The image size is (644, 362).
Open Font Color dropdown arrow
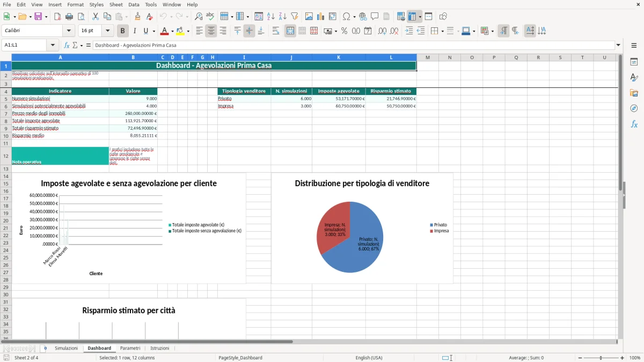[x=172, y=31]
